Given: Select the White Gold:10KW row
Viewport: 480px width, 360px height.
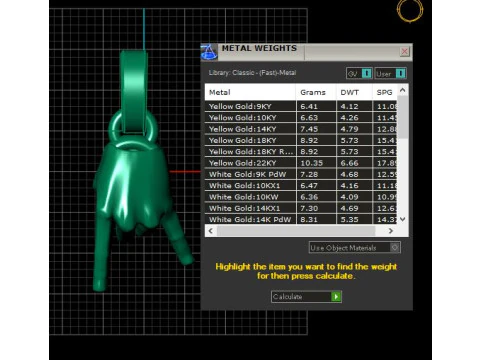Looking at the screenshot, I should coord(301,197).
